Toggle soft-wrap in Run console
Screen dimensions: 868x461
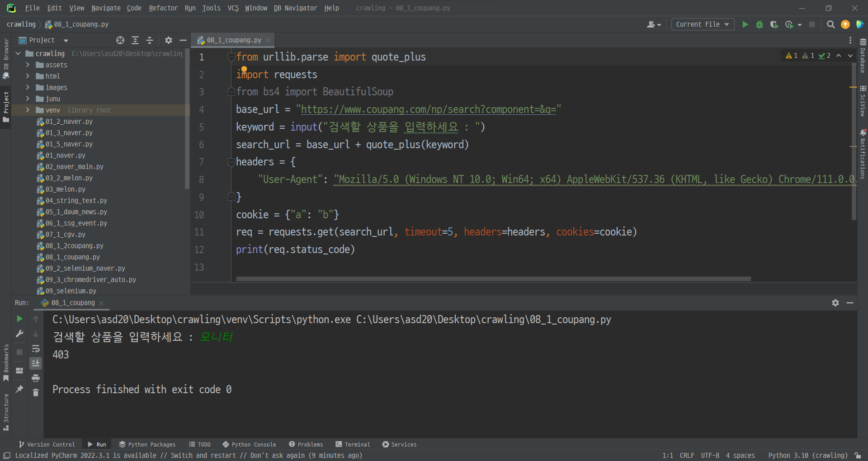(36, 348)
